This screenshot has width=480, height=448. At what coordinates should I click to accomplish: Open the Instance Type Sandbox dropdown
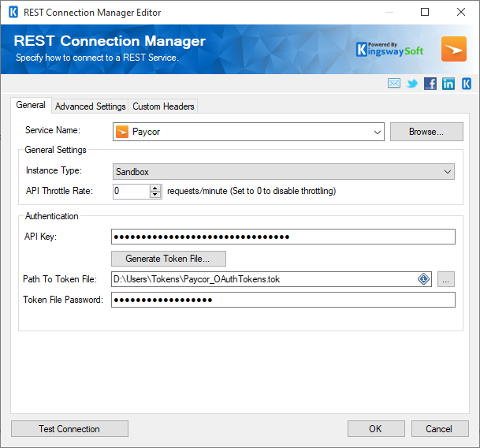pyautogui.click(x=284, y=172)
